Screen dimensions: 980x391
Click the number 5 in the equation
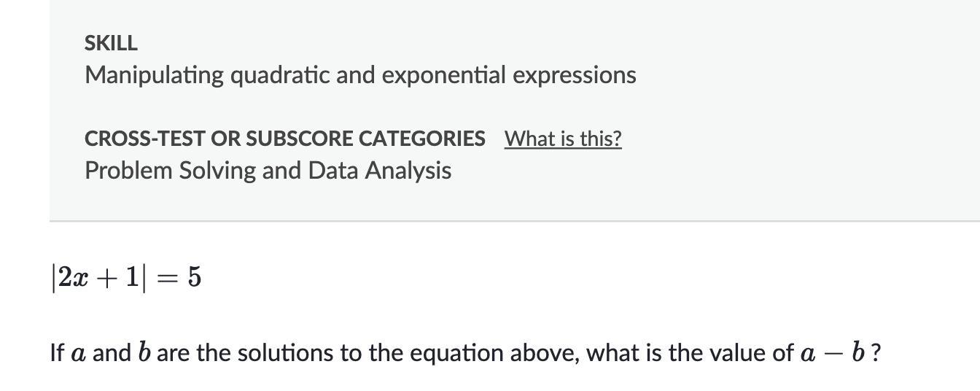pyautogui.click(x=194, y=278)
